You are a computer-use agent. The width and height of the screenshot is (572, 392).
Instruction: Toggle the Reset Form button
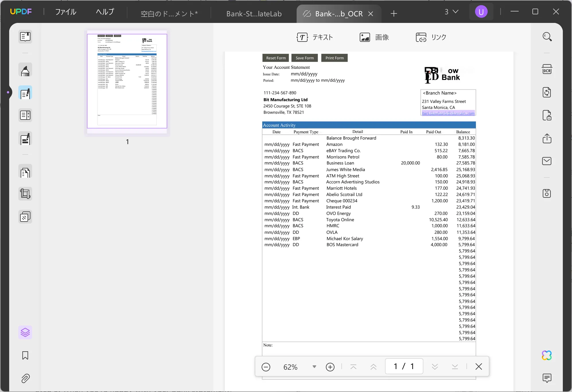pyautogui.click(x=276, y=58)
